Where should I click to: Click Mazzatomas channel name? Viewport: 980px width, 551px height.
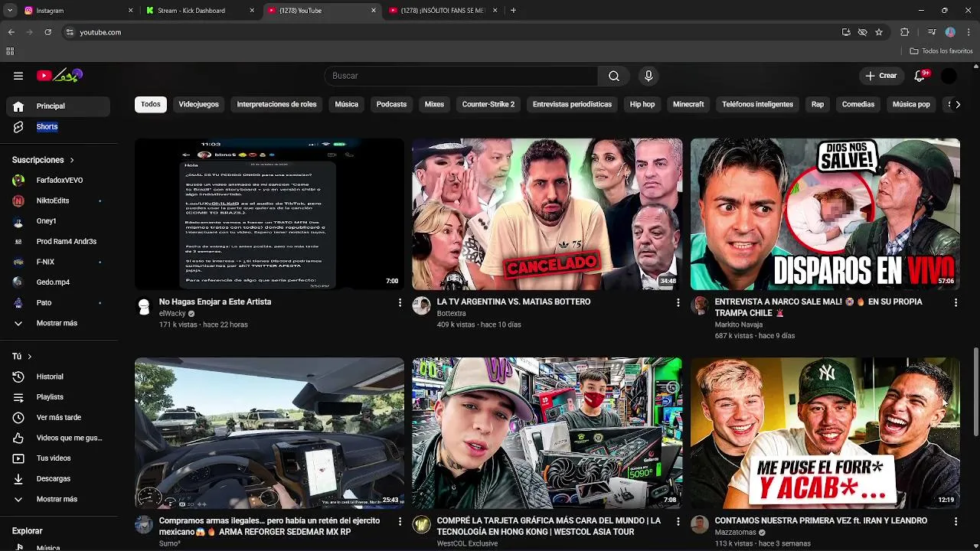tap(735, 533)
